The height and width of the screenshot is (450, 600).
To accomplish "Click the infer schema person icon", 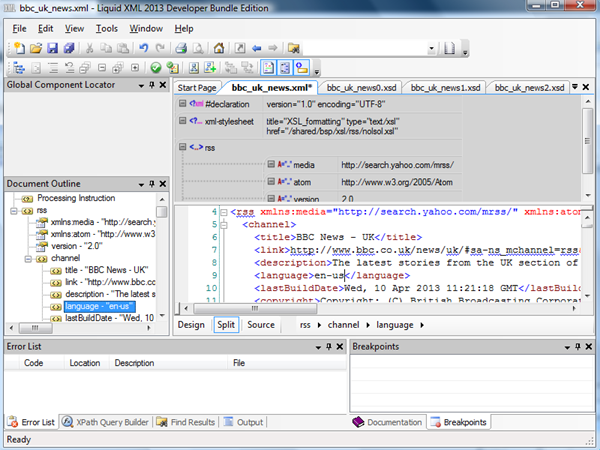I will tap(194, 68).
